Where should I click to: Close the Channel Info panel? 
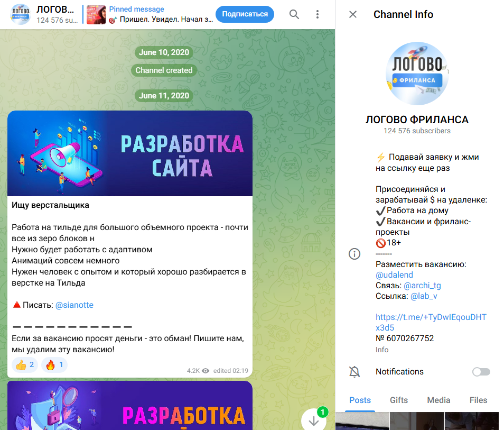(x=352, y=14)
